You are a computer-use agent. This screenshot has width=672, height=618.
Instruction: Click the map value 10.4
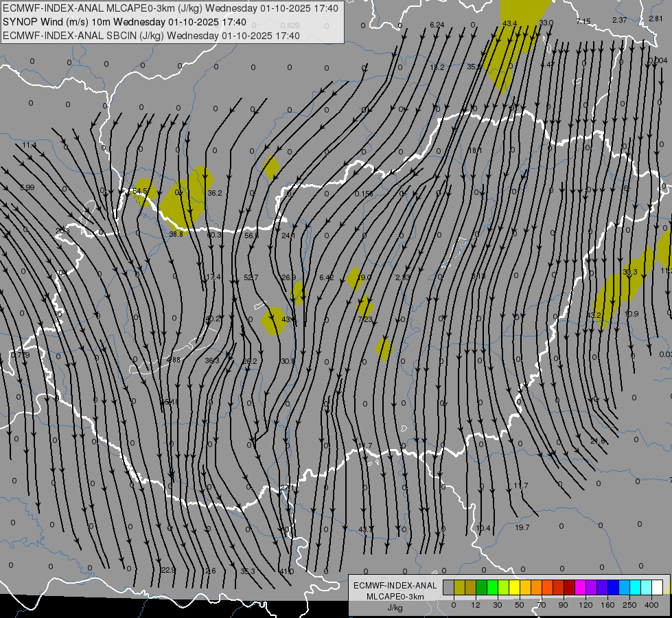[x=483, y=528]
